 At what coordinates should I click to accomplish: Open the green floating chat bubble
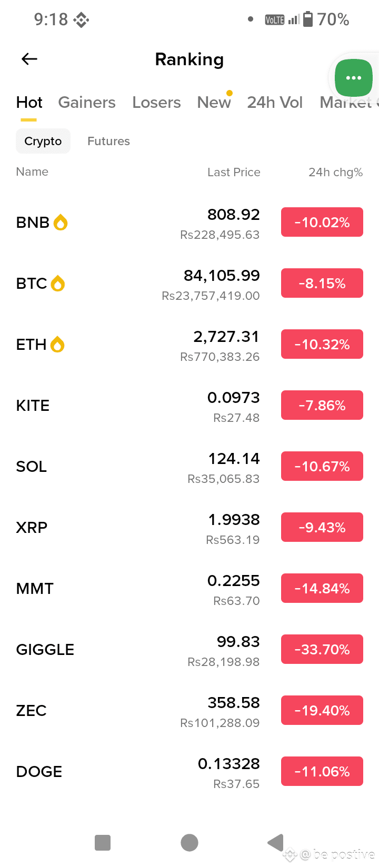tap(353, 78)
